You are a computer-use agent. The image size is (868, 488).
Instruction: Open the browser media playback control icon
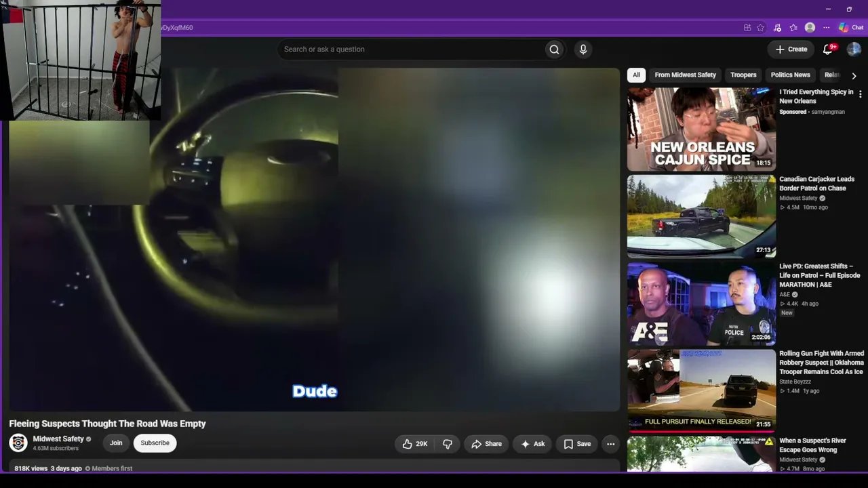(x=777, y=28)
